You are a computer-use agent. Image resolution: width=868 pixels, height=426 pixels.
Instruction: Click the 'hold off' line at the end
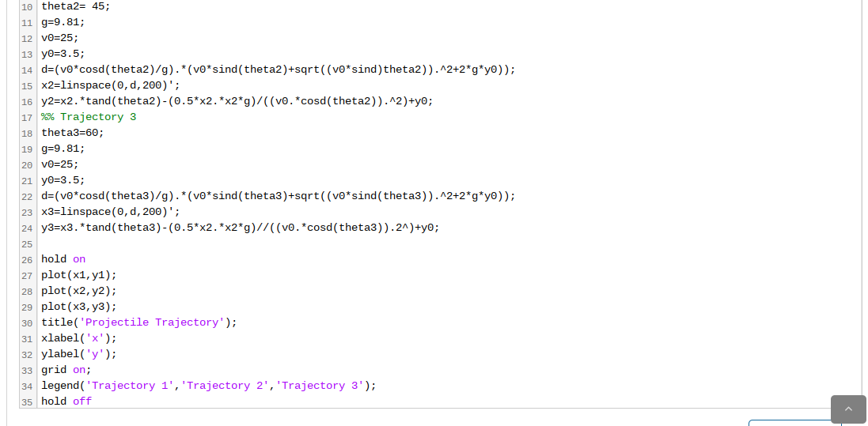[66, 401]
